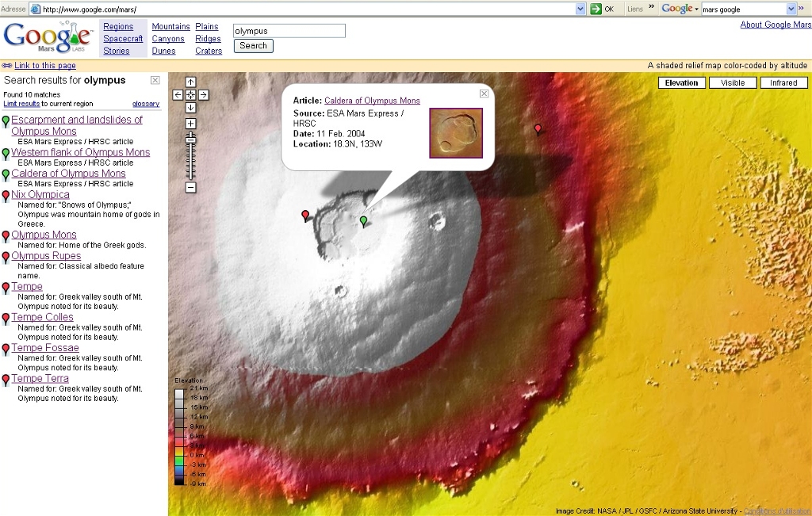Select Nix Olympica search result

coord(40,195)
